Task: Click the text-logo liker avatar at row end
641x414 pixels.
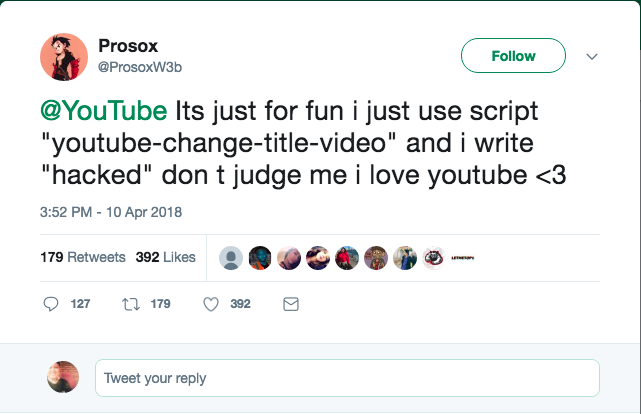Action: coord(463,257)
